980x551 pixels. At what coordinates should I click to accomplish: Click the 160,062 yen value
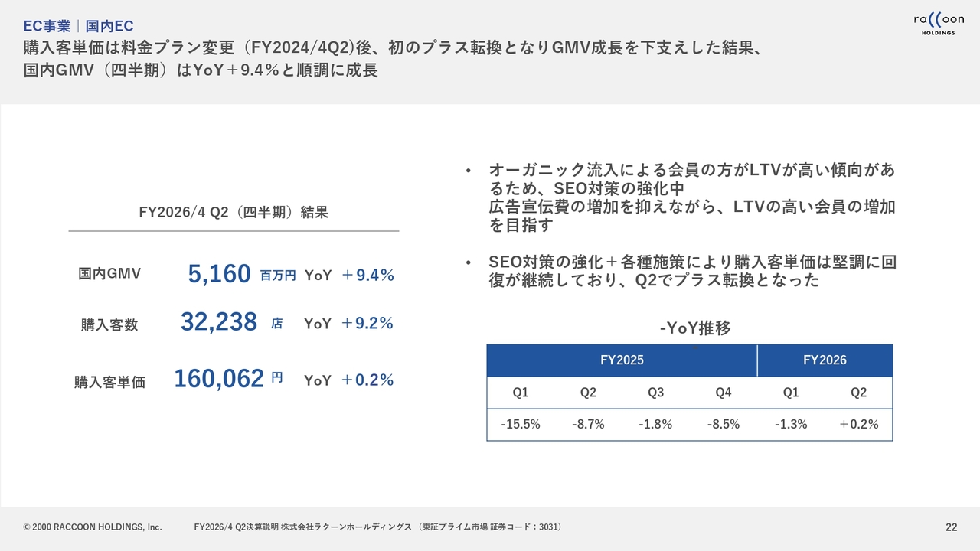[x=219, y=379]
